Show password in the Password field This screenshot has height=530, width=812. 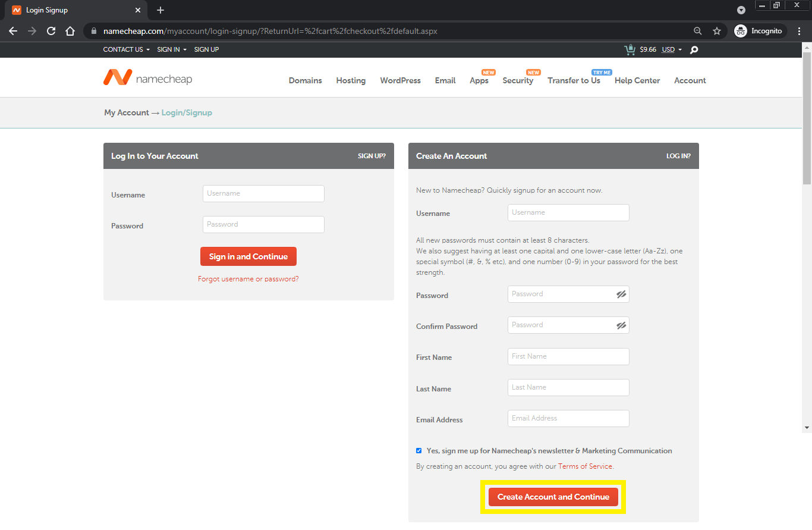[x=621, y=294]
